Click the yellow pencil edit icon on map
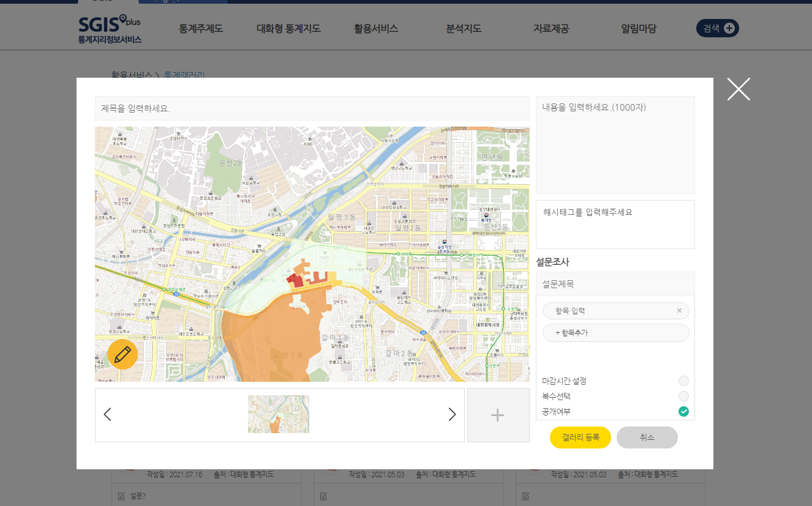 point(122,354)
